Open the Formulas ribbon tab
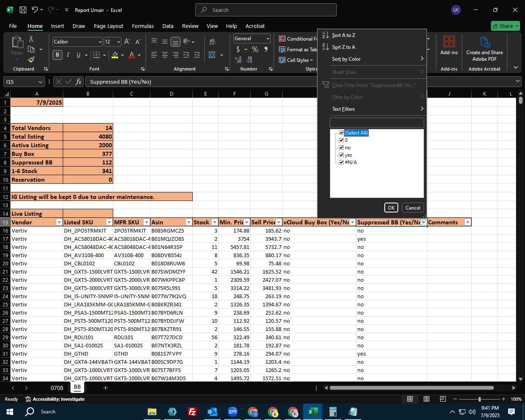The image size is (525, 420). pyautogui.click(x=143, y=26)
